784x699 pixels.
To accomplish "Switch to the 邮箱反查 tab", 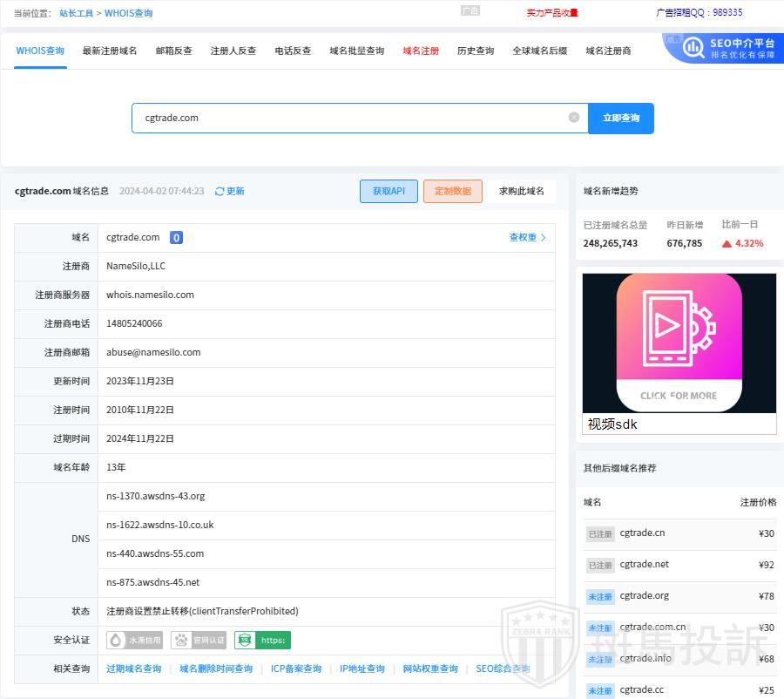I will click(173, 51).
